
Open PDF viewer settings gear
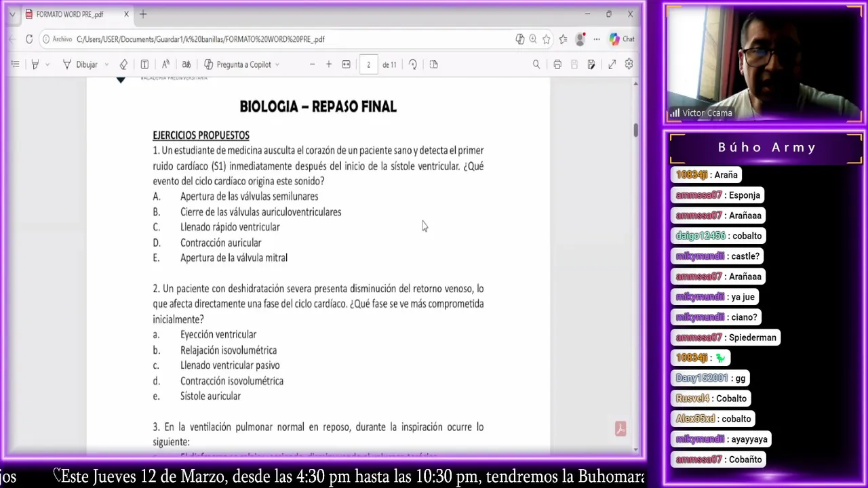[629, 64]
